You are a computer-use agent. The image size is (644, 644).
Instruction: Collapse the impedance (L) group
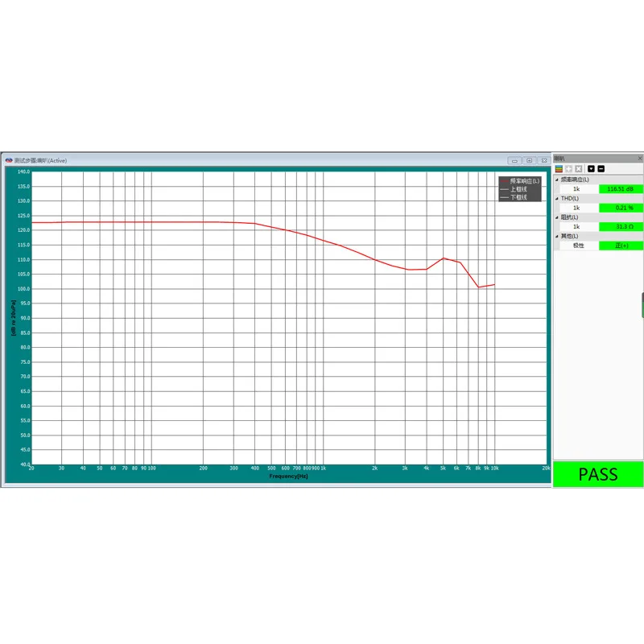(557, 217)
